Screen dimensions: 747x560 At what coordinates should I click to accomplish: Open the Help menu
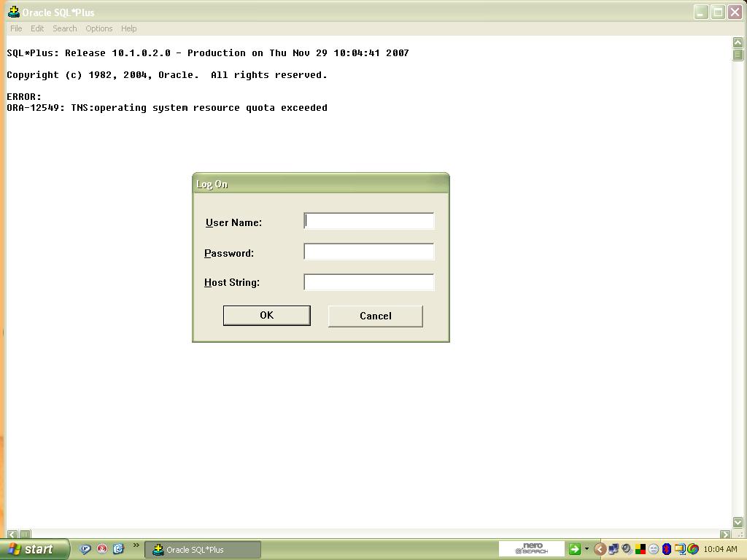pyautogui.click(x=128, y=28)
